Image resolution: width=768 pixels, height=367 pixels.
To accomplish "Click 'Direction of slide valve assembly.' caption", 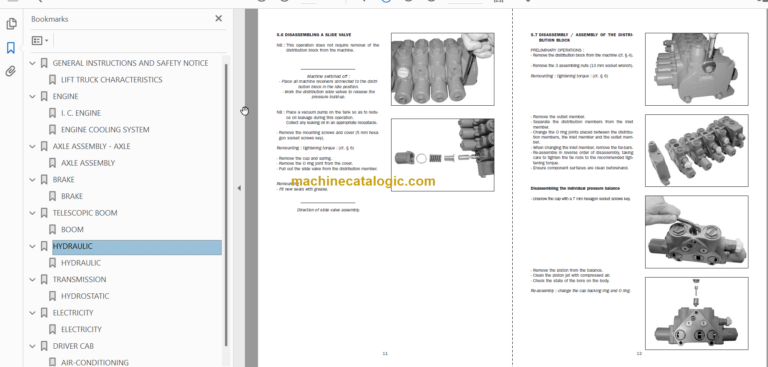I will coord(328,210).
